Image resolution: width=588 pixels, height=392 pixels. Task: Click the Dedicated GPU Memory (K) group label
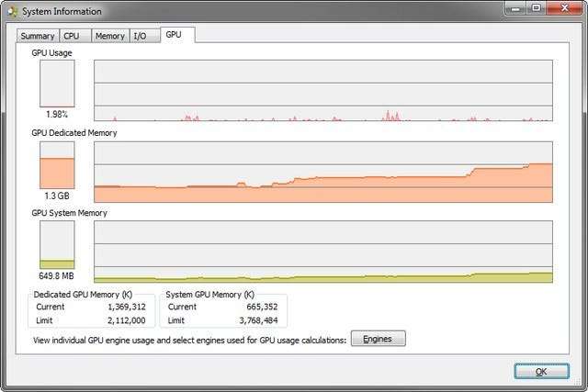tap(83, 295)
